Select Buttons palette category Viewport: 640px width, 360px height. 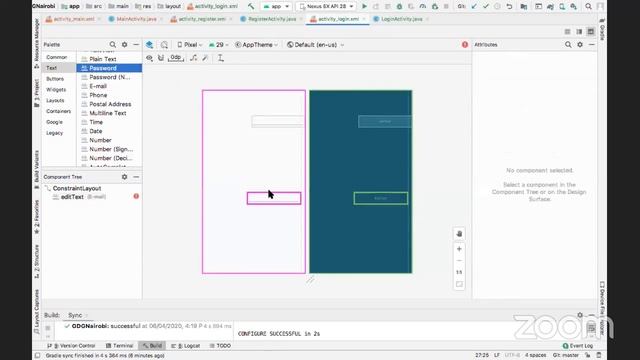(x=55, y=79)
